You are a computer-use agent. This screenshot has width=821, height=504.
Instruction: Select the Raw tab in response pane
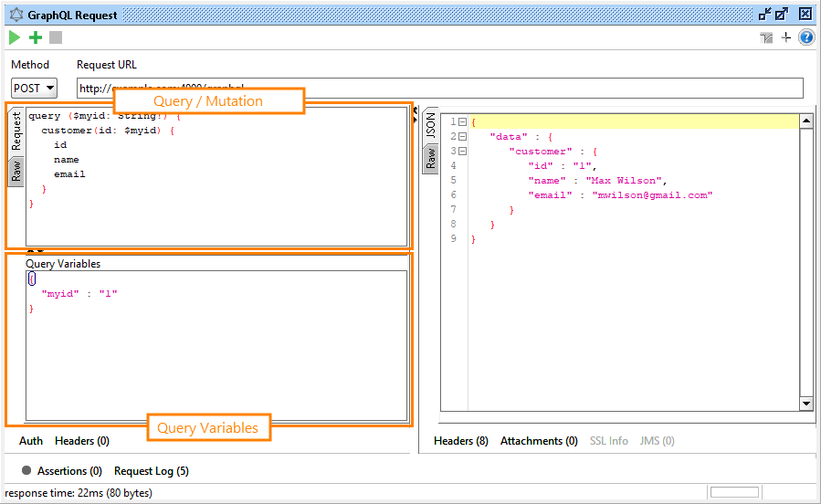click(430, 159)
